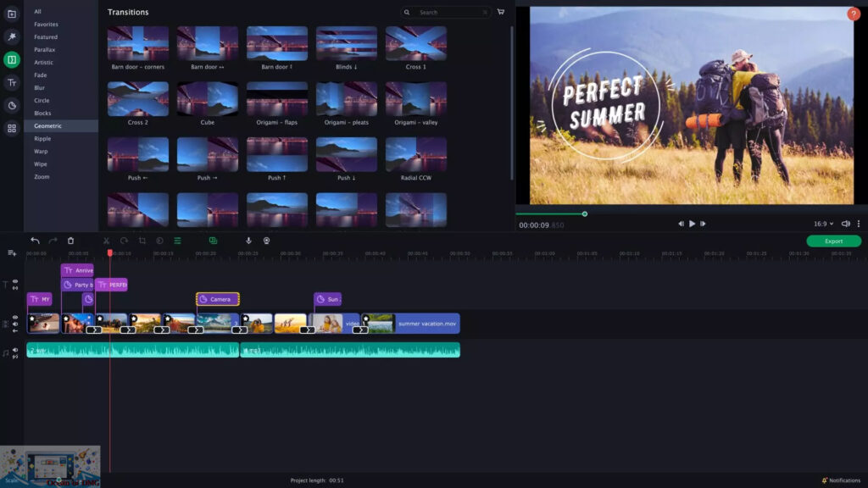Viewport: 868px width, 488px height.
Task: Click the timeline playhead marker
Action: point(109,252)
